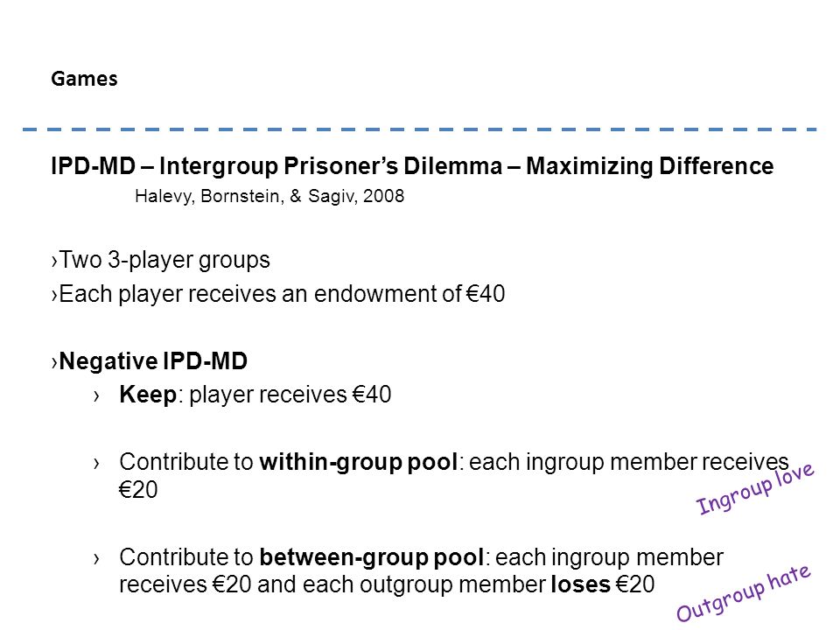
Task: Click the arrow bullet before 'Keep'
Action: 96,396
